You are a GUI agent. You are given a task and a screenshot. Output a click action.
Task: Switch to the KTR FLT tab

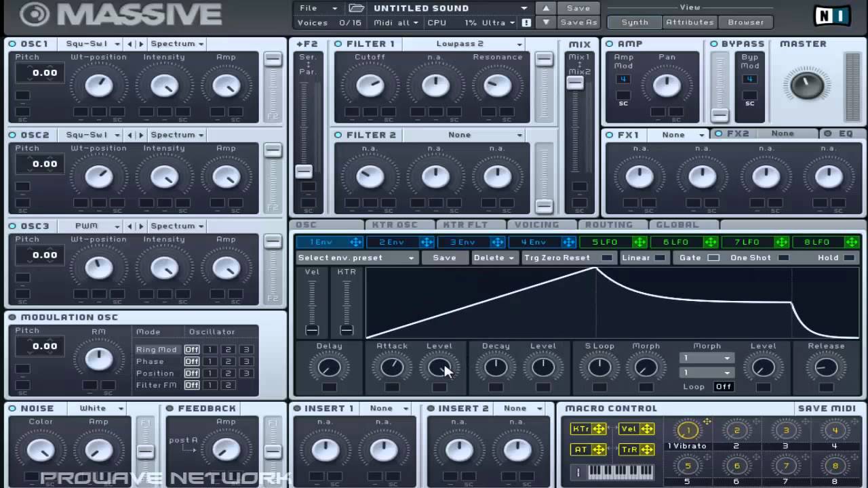click(470, 224)
